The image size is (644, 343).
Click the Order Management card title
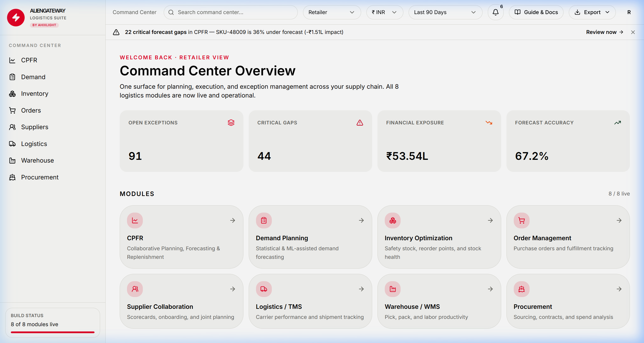[x=542, y=238]
